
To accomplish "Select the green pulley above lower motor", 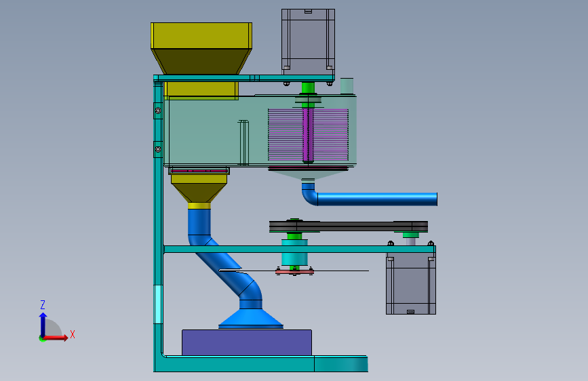I will pyautogui.click(x=411, y=235).
